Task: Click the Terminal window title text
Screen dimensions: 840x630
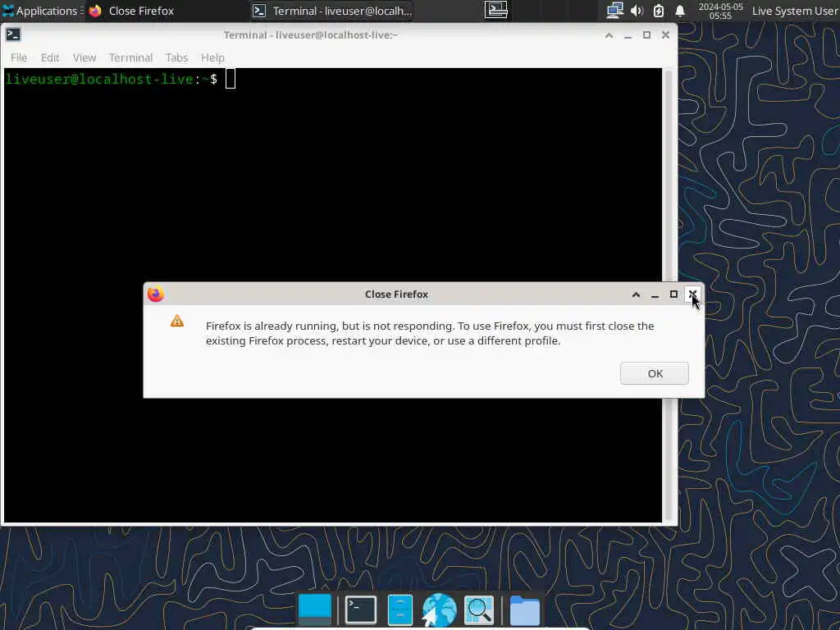Action: pyautogui.click(x=311, y=34)
